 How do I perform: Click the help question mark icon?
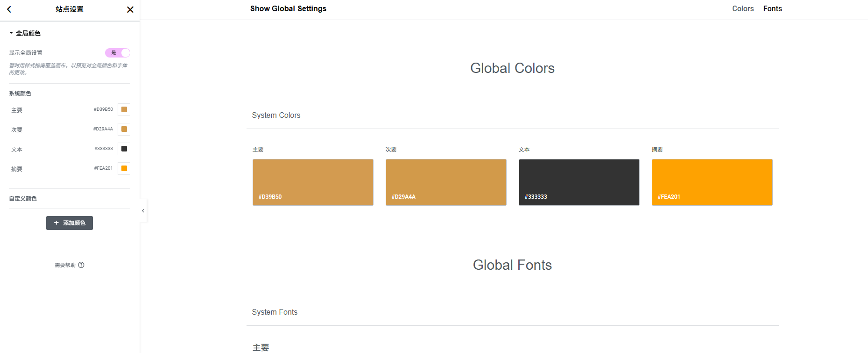[81, 265]
